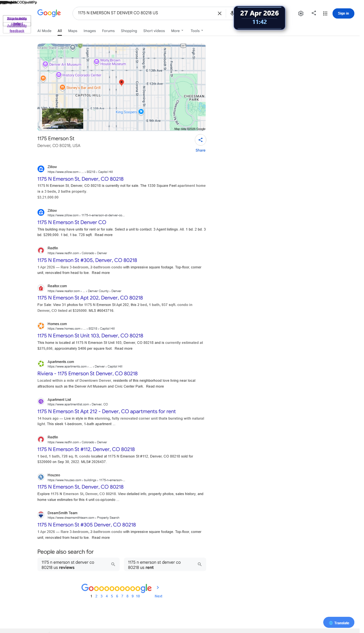This screenshot has width=364, height=633.
Task: Open Street View thumbnail on map
Action: 63,119
